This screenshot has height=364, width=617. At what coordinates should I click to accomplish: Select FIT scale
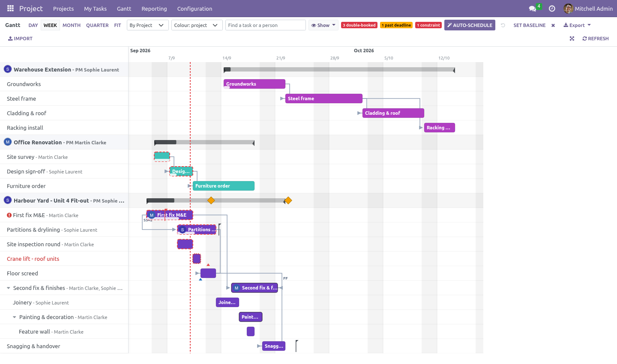[117, 25]
